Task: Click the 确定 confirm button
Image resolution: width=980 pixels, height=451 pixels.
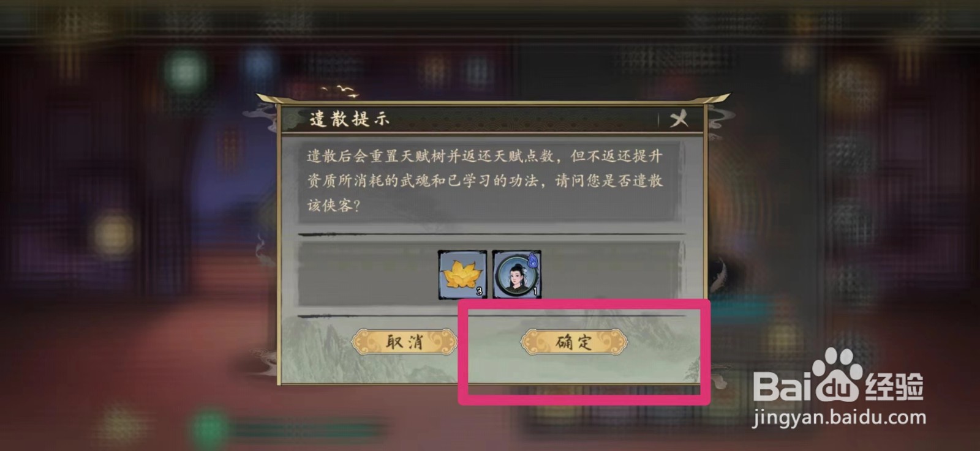Action: click(x=574, y=341)
